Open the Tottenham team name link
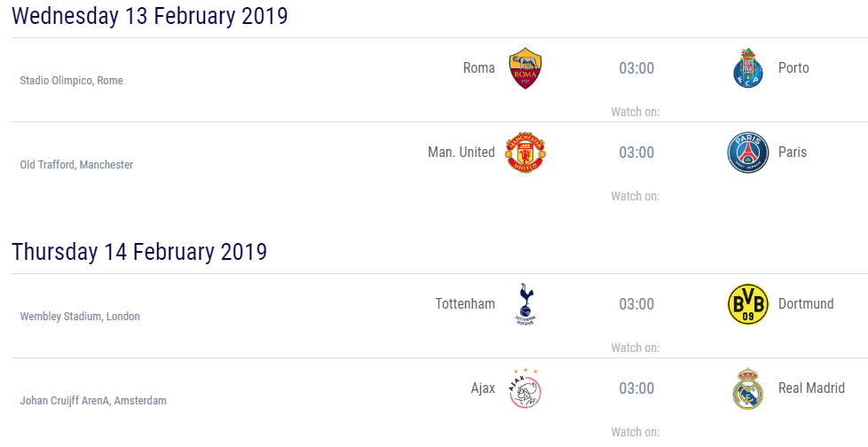The height and width of the screenshot is (447, 868). 465,303
